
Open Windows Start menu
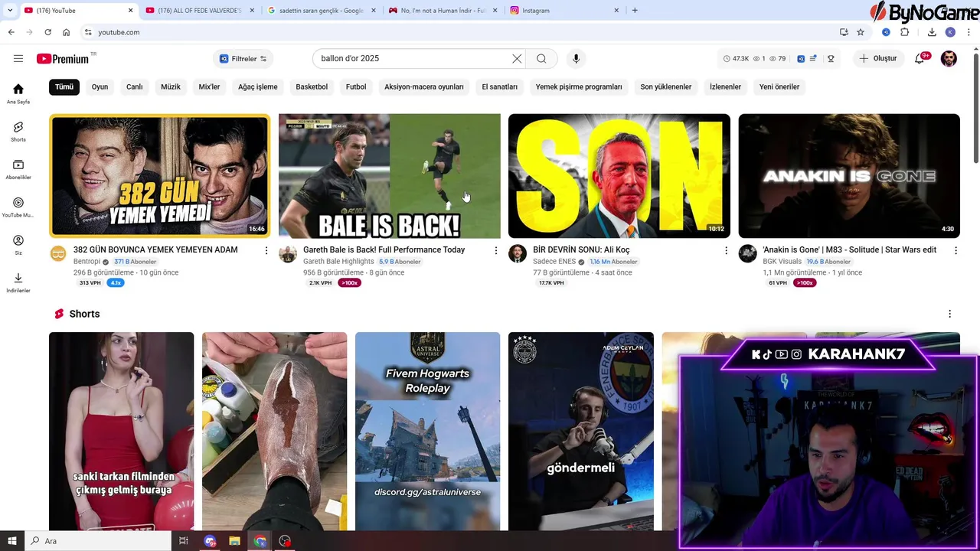click(x=11, y=541)
